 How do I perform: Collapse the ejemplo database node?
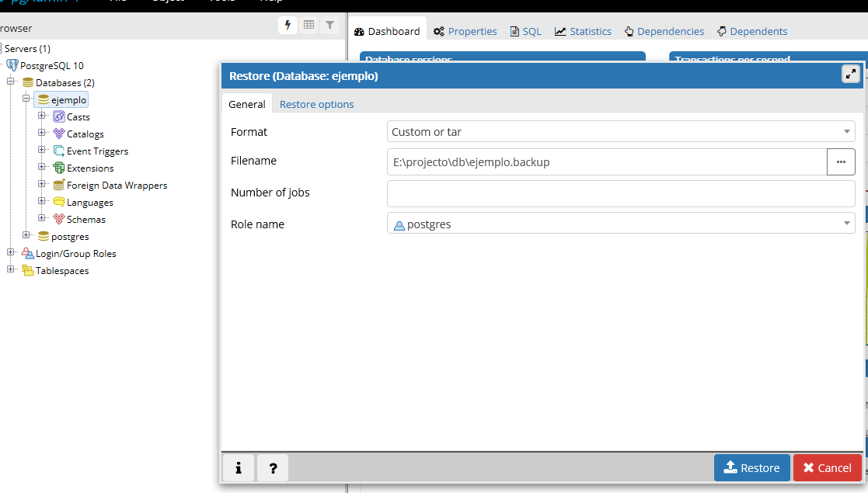pyautogui.click(x=26, y=99)
